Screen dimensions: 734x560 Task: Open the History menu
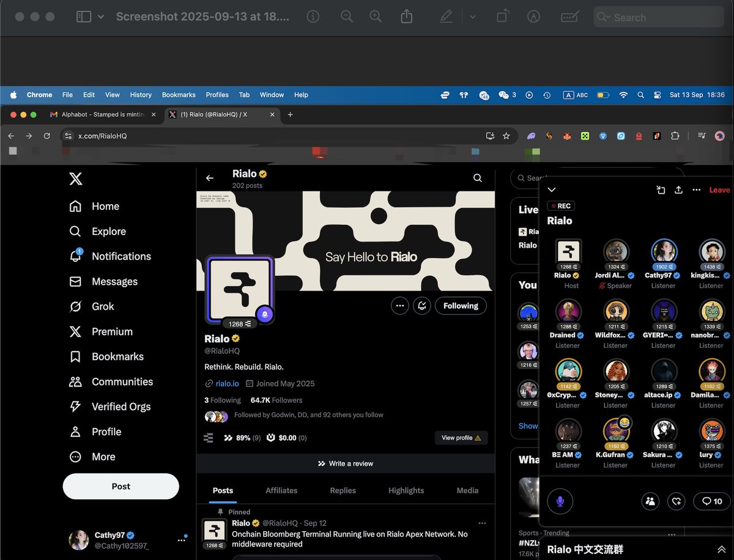[141, 95]
